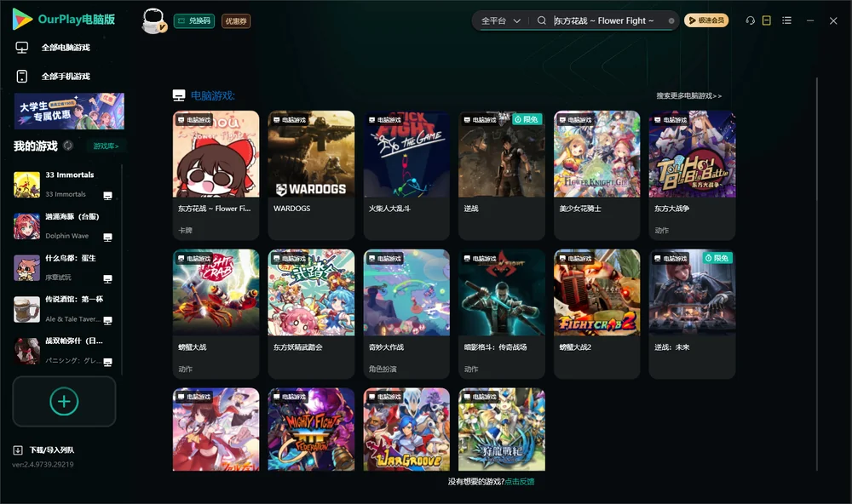Clear the search text with the x icon
Screen dimensions: 852x504
point(671,21)
